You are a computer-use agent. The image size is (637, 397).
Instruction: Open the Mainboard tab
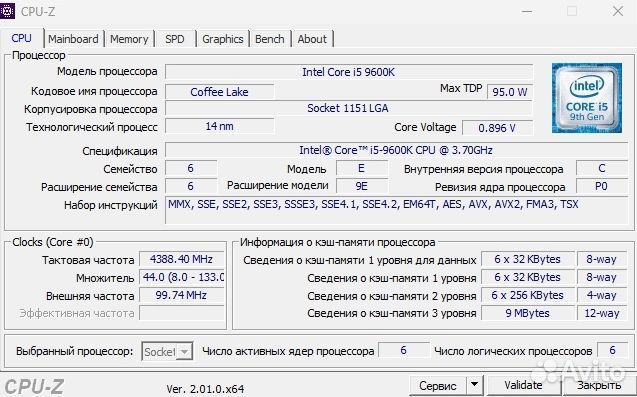(74, 39)
